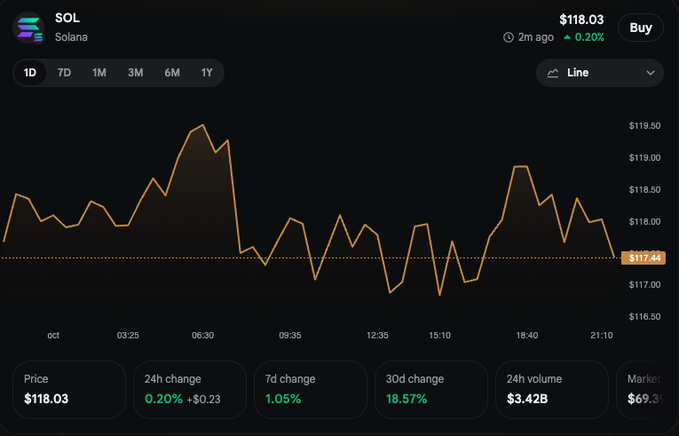Open the Line chart type dropdown
This screenshot has height=436, width=679.
click(600, 73)
